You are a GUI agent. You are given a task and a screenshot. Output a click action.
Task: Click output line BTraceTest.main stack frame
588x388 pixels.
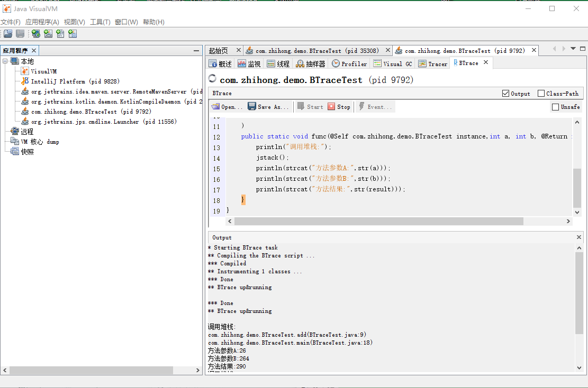click(x=290, y=343)
